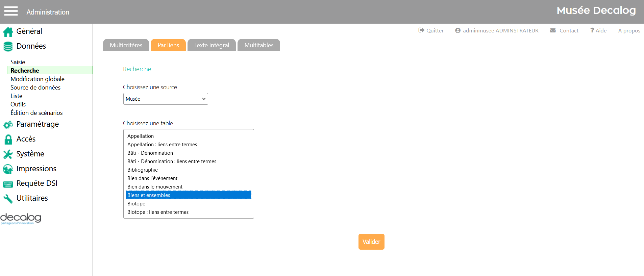644x276 pixels.
Task: Open Modification globale in sidebar
Action: click(38, 79)
